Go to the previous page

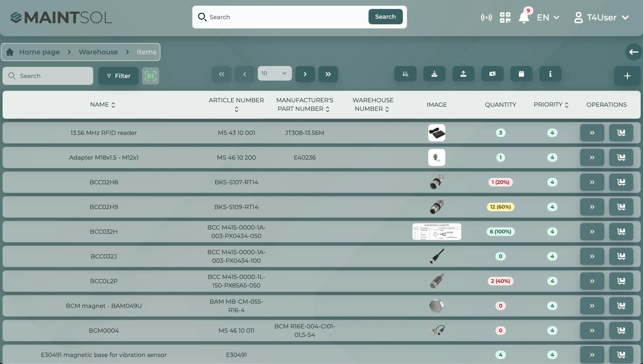coord(245,74)
